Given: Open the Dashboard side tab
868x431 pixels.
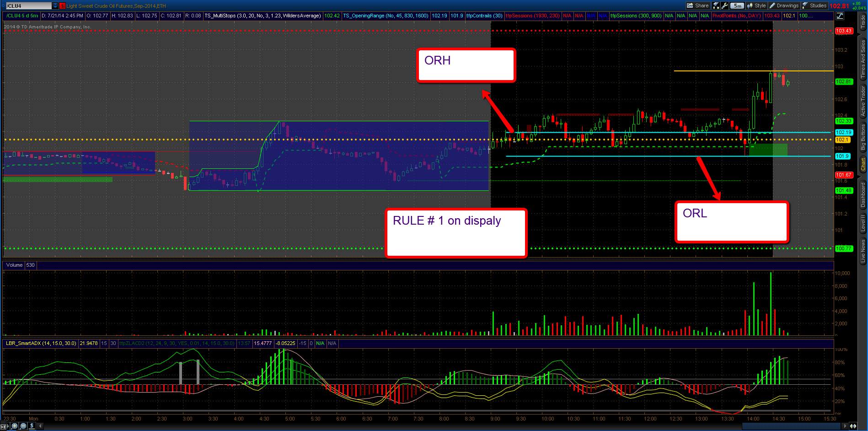Looking at the screenshot, I should tap(863, 195).
